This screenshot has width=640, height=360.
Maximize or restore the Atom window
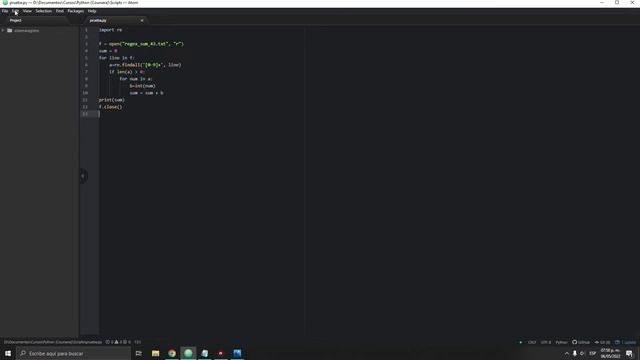coord(617,2)
